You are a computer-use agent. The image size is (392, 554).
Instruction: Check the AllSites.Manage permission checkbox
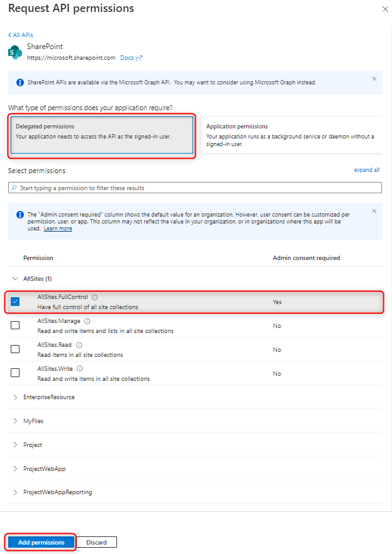pyautogui.click(x=15, y=325)
